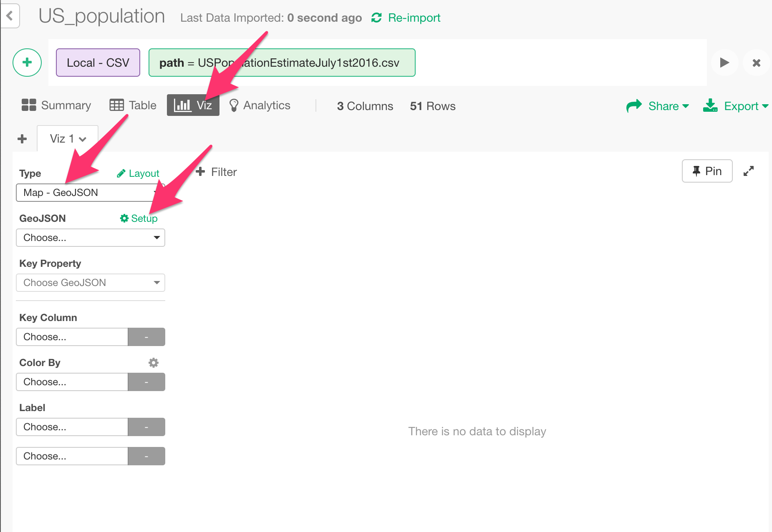Image resolution: width=772 pixels, height=532 pixels.
Task: Expand chart to fullscreen arrows icon
Action: [x=749, y=171]
